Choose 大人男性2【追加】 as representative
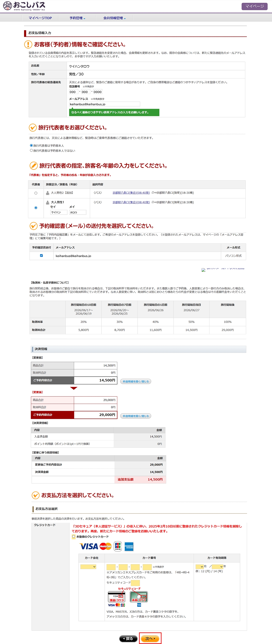The image size is (272, 644). [36, 193]
